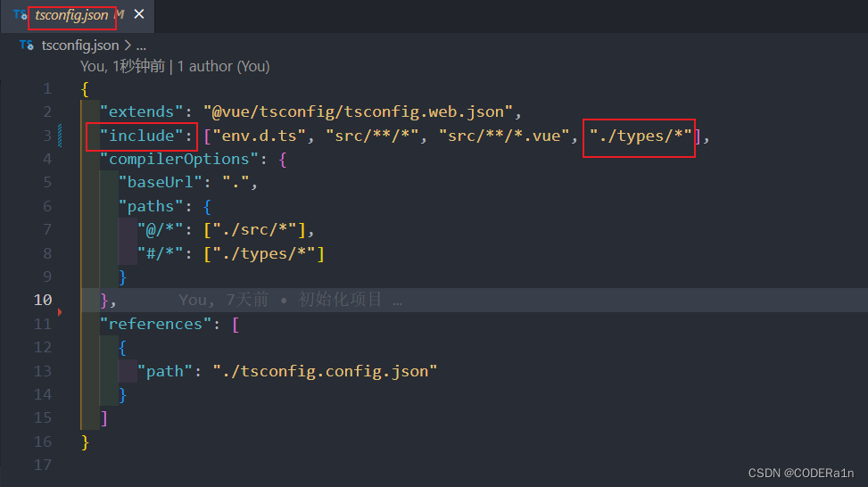Click the "paths" key
This screenshot has width=868, height=487.
point(151,206)
